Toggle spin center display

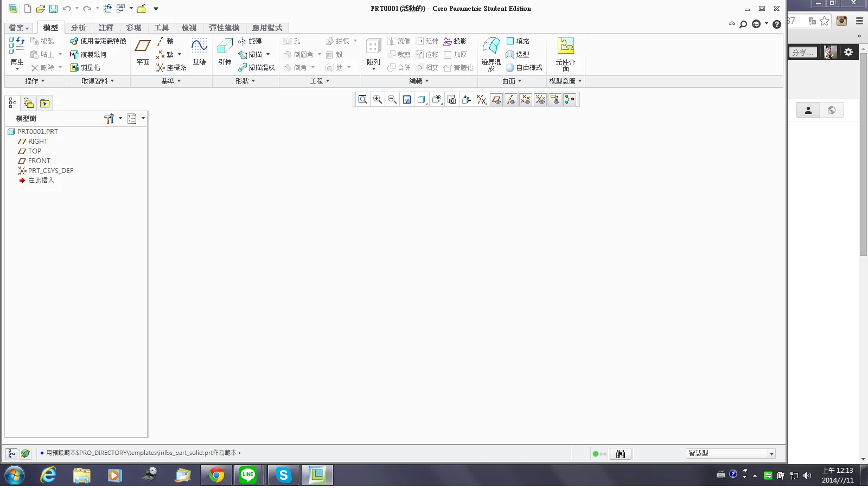(569, 99)
